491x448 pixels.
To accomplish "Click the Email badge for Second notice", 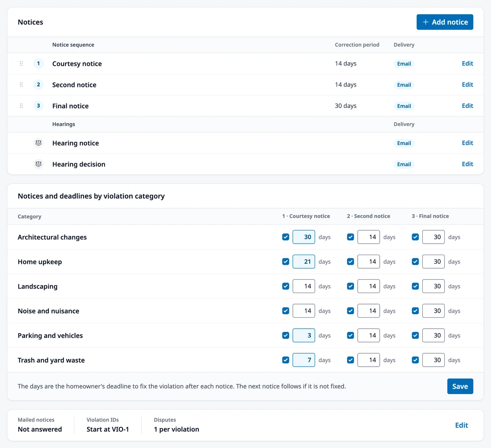I will (x=404, y=85).
